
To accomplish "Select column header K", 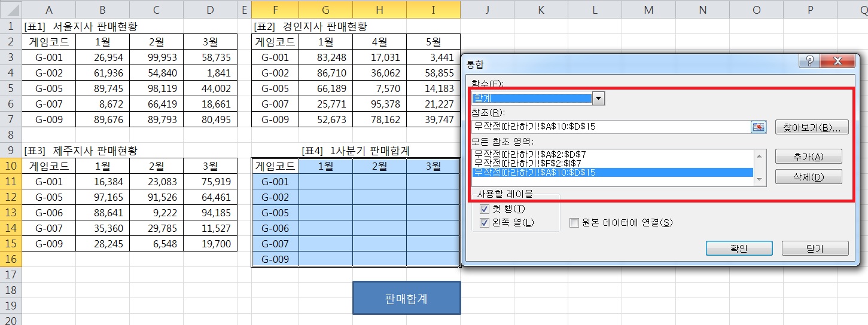I will [541, 9].
